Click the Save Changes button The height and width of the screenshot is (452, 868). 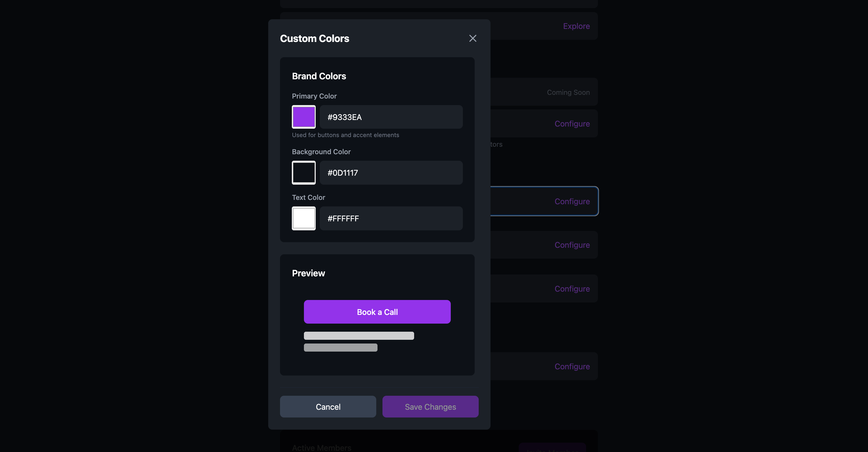click(430, 407)
